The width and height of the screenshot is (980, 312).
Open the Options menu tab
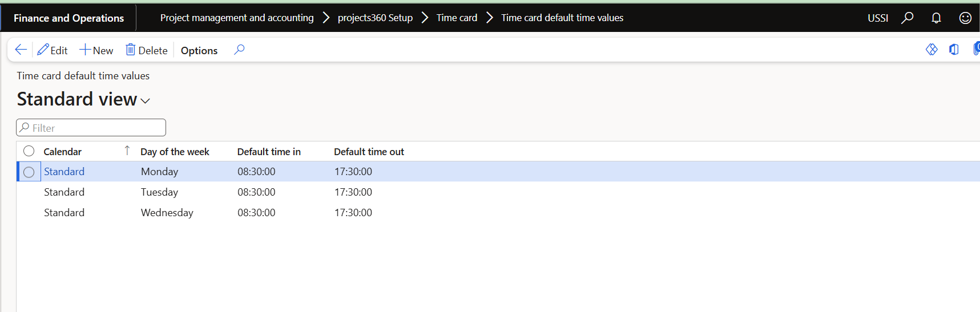pyautogui.click(x=199, y=51)
